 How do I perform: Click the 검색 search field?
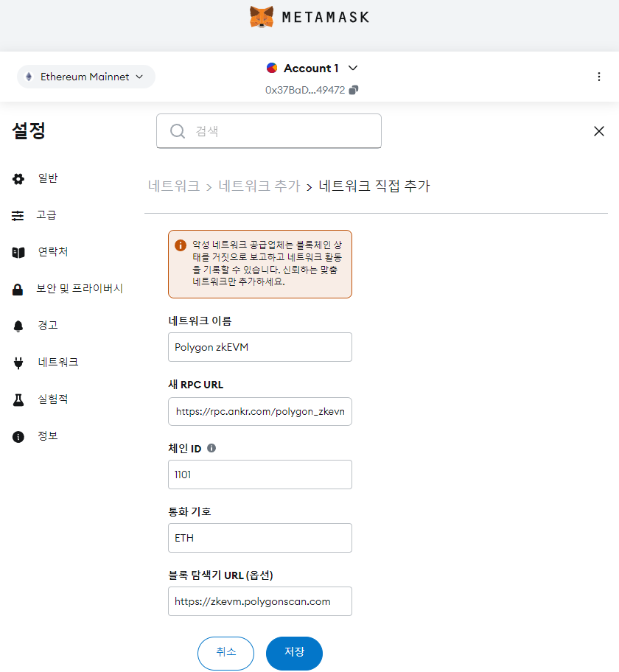tap(269, 131)
